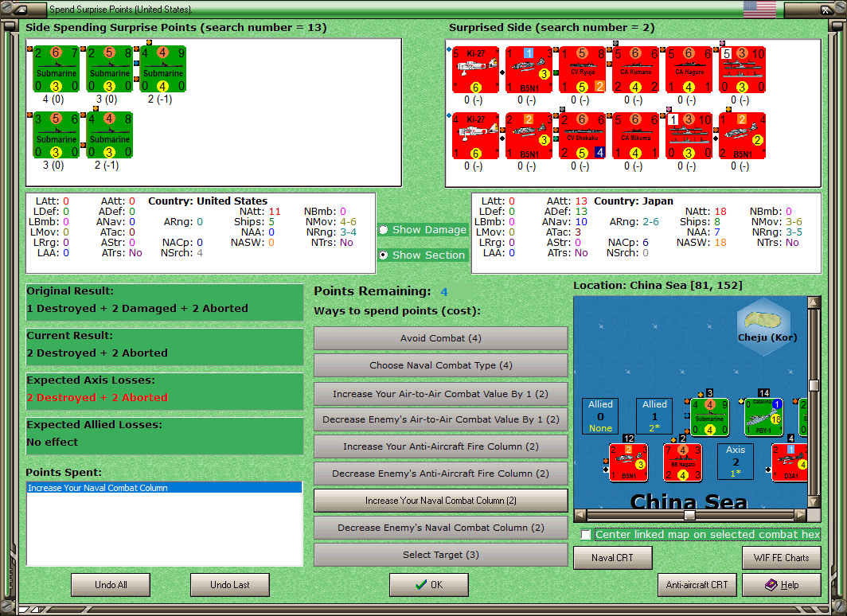Click the 'Original Result' text panel

[165, 302]
